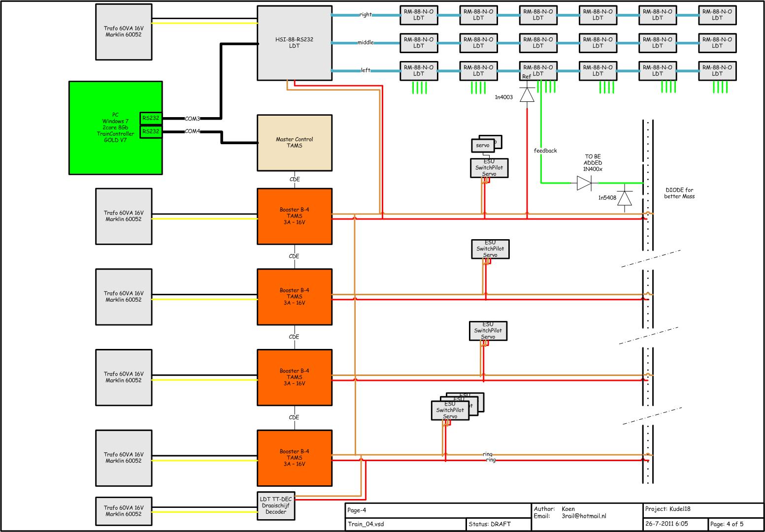Click the 'feedback' label on green wire

545,151
